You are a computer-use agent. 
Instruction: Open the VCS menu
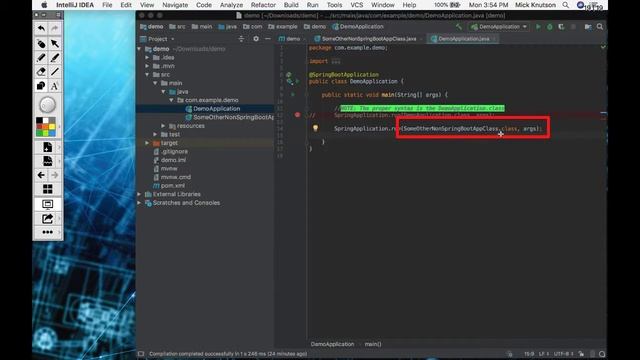pyautogui.click(x=356, y=5)
